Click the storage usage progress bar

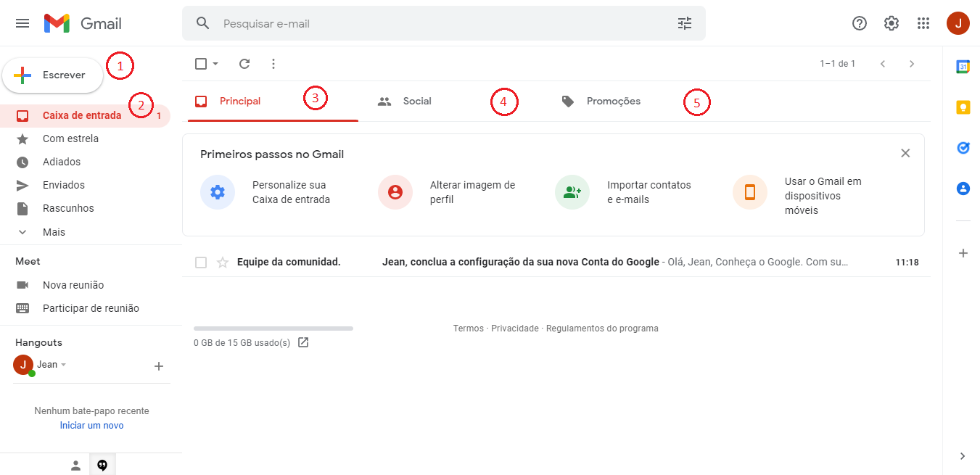coord(273,329)
